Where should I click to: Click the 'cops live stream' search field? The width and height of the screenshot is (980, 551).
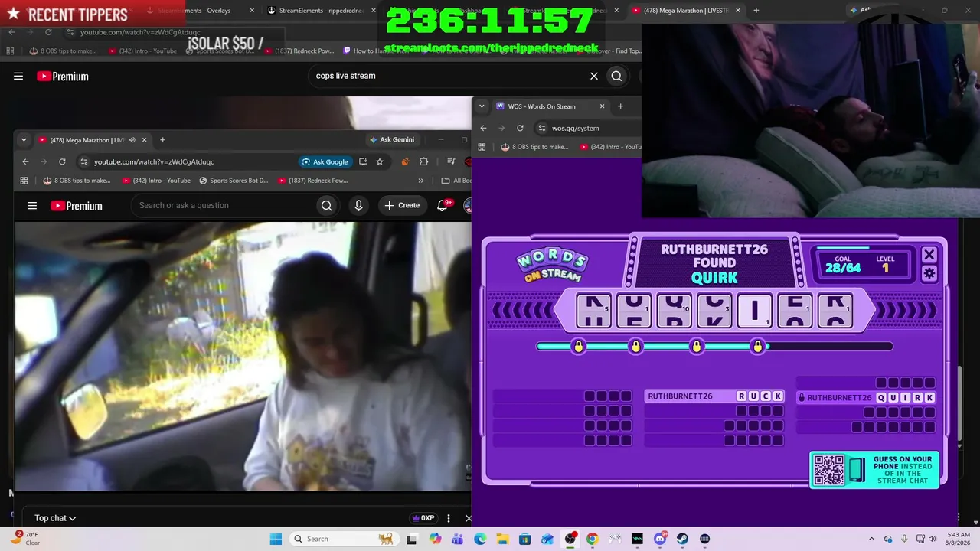[x=448, y=76]
